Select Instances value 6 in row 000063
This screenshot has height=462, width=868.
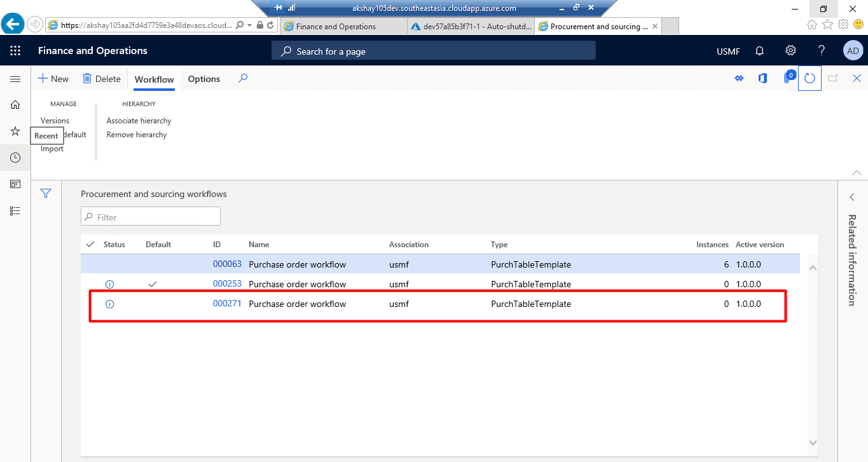coord(726,264)
